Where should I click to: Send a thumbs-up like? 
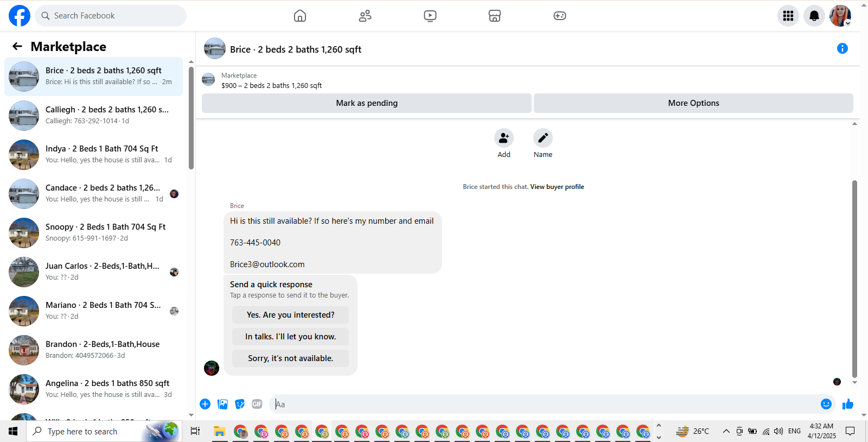pyautogui.click(x=848, y=404)
